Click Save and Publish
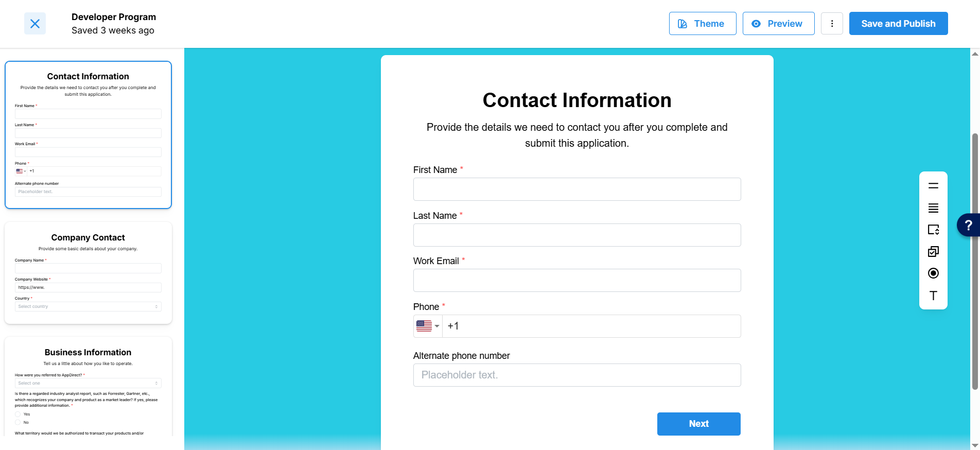The width and height of the screenshot is (980, 450). [x=898, y=24]
